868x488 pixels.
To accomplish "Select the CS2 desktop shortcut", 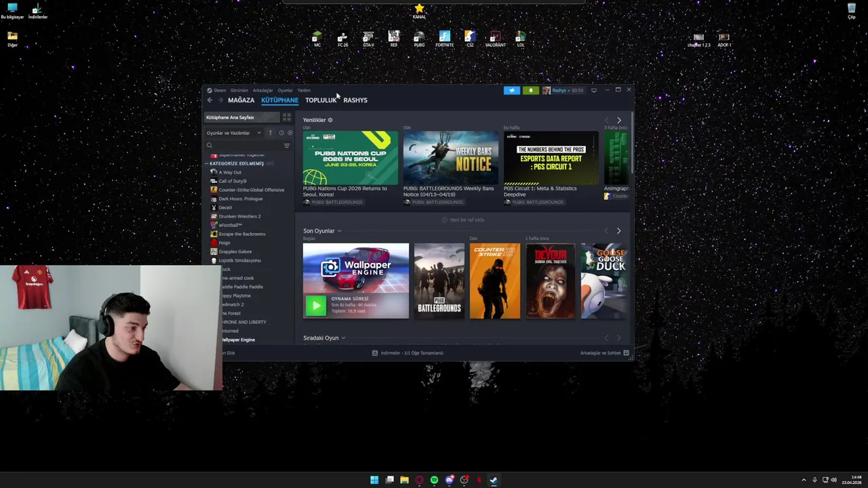I will [x=470, y=38].
